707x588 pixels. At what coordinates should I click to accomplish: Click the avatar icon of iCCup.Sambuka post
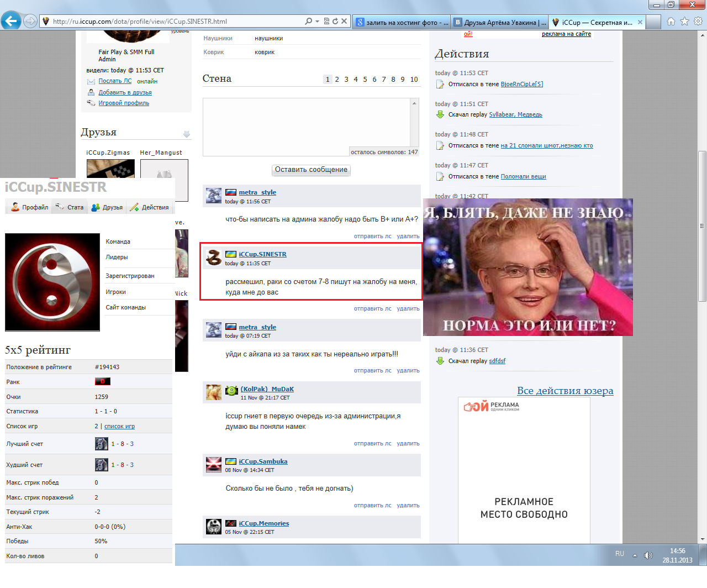pos(214,465)
